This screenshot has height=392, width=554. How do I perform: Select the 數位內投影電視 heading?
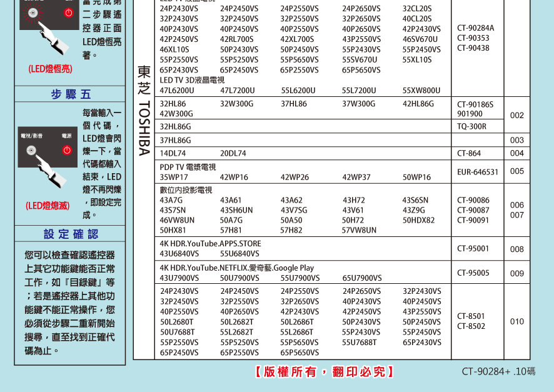point(186,190)
